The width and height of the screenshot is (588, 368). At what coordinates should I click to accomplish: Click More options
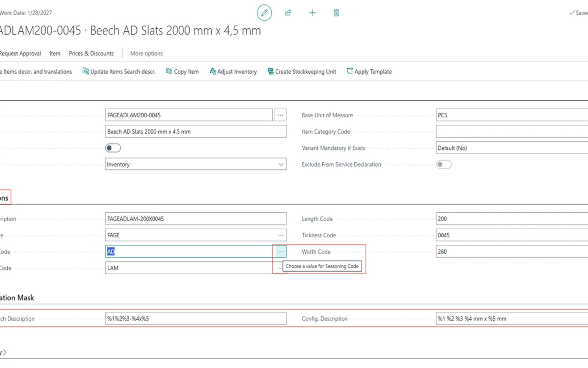coord(146,53)
